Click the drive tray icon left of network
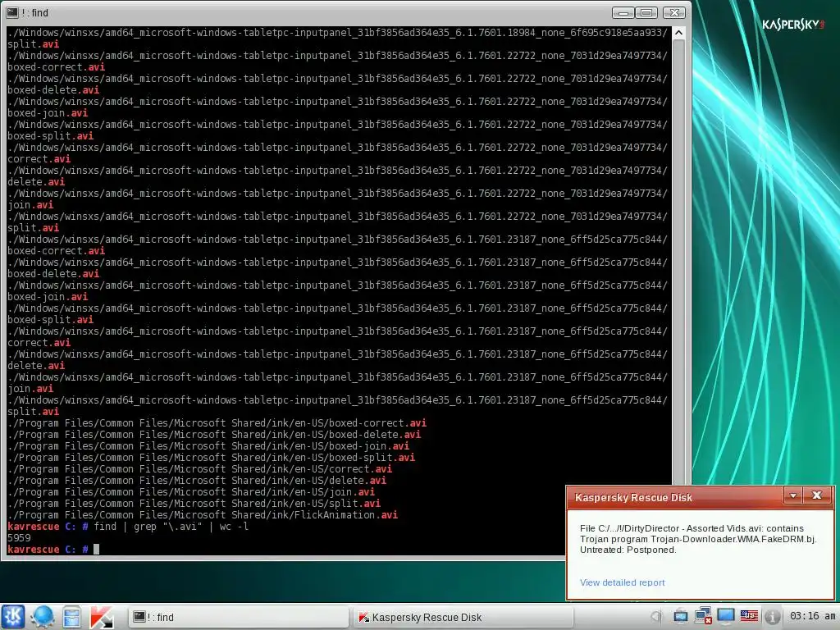Screen dimensions: 840x630 tap(680, 617)
